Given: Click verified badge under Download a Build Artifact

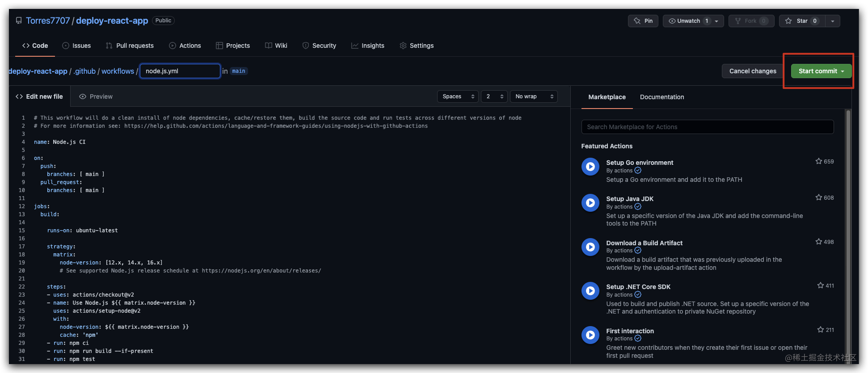Looking at the screenshot, I should (x=638, y=251).
